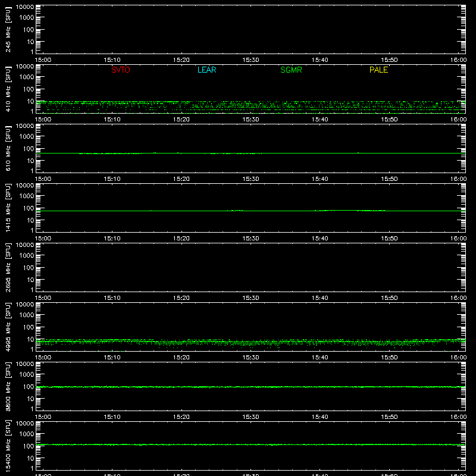Screen dimensions: 476x476
Task: Select the 245 MHz [SFU] axis title
Action: [x=8, y=29]
